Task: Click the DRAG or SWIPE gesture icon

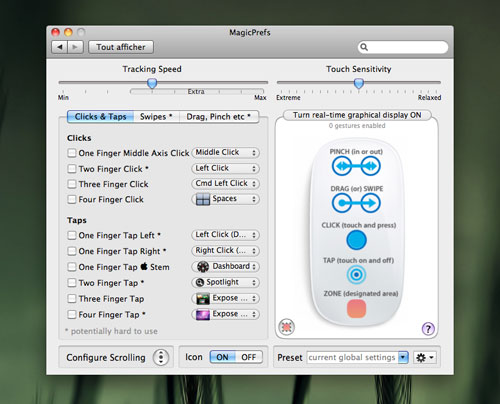Action: click(x=356, y=203)
